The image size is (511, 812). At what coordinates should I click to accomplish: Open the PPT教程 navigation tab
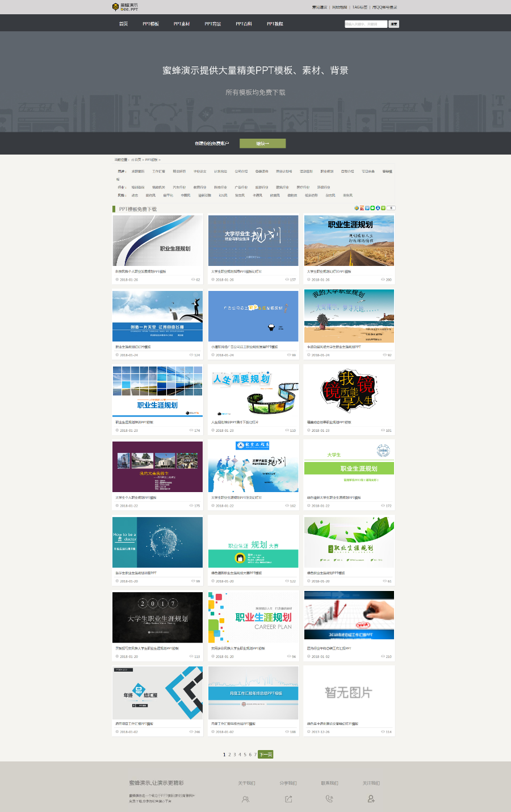pos(275,24)
